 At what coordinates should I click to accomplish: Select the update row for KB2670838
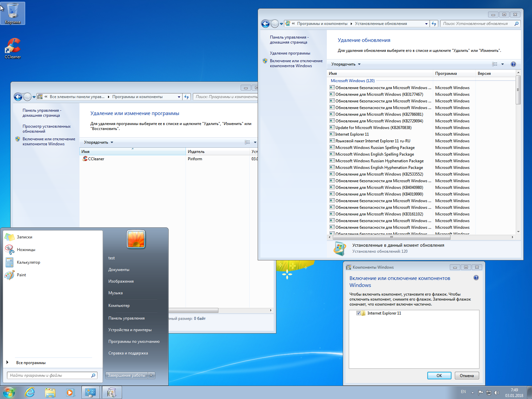click(373, 128)
